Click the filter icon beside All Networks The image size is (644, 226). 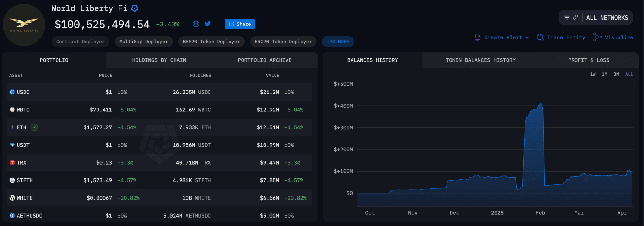coord(567,18)
